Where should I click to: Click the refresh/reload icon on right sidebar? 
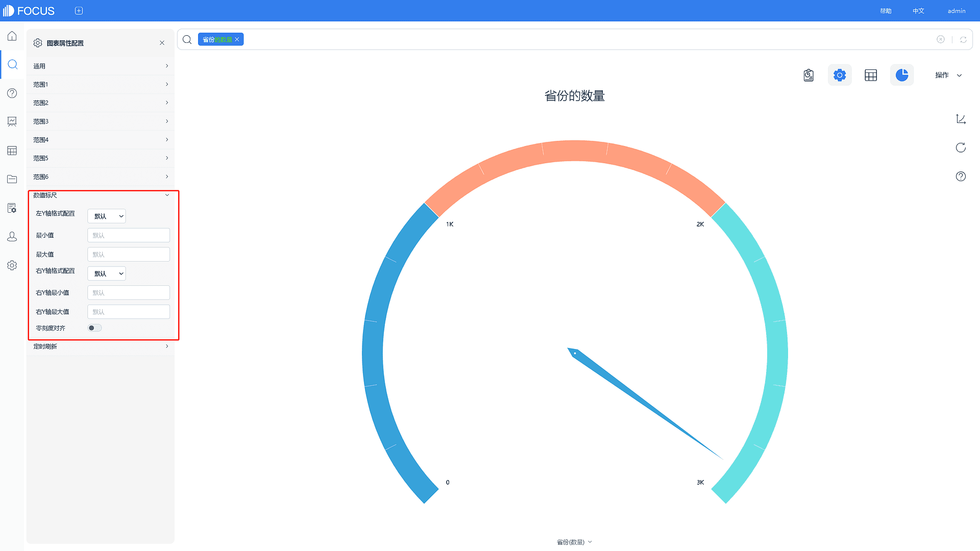tap(961, 147)
